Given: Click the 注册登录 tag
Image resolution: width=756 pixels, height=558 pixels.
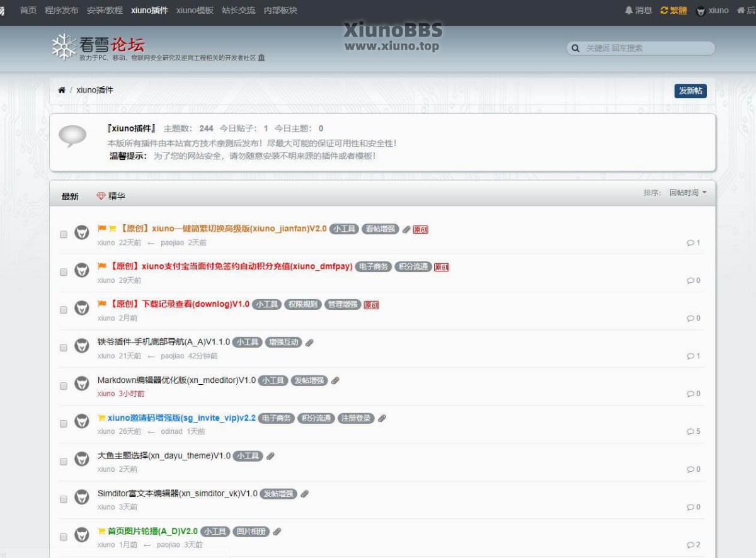Looking at the screenshot, I should click(356, 418).
